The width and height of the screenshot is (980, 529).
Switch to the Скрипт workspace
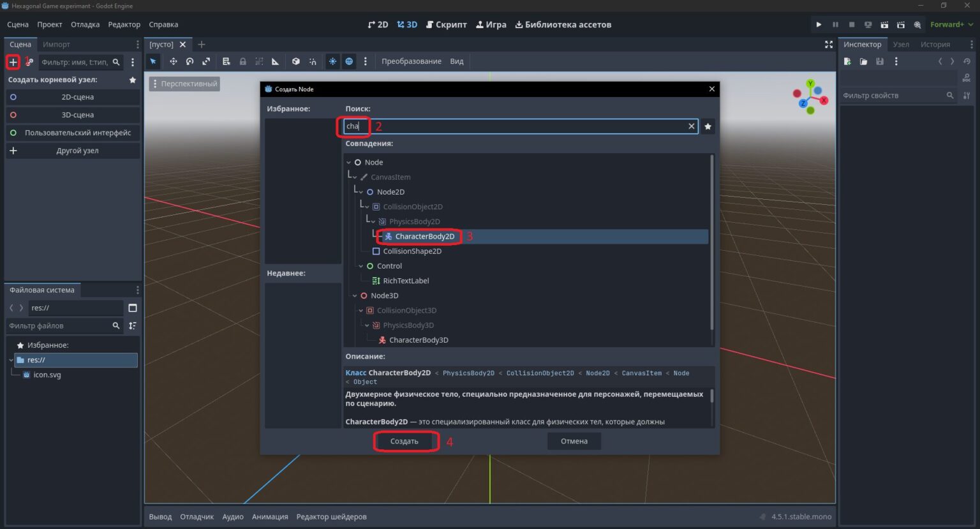447,24
